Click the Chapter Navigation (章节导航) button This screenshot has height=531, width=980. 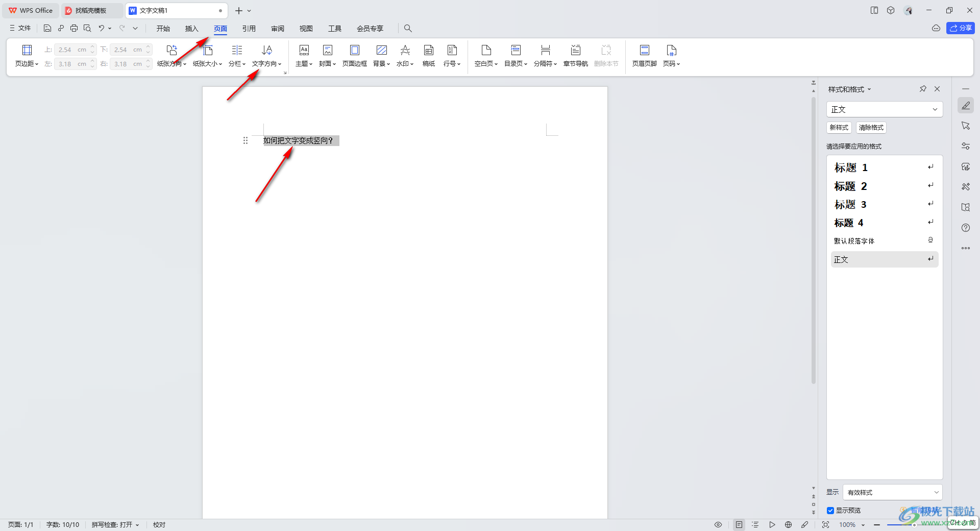(x=575, y=56)
